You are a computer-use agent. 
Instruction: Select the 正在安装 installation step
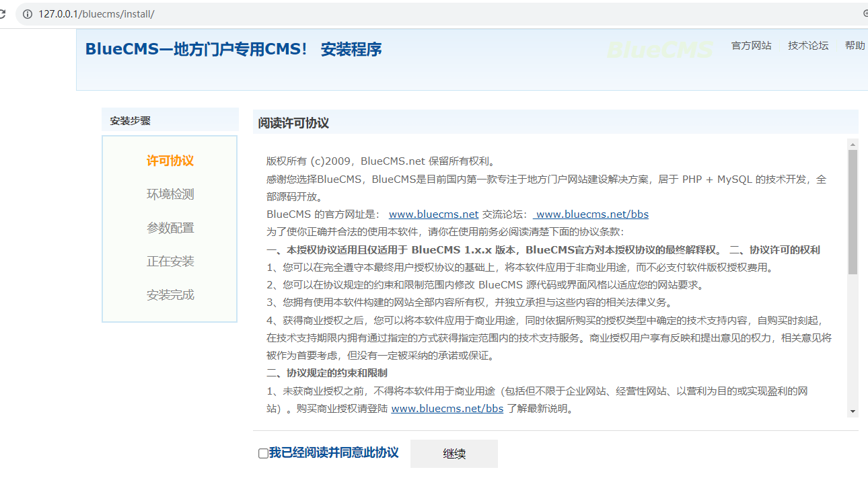[x=170, y=262]
